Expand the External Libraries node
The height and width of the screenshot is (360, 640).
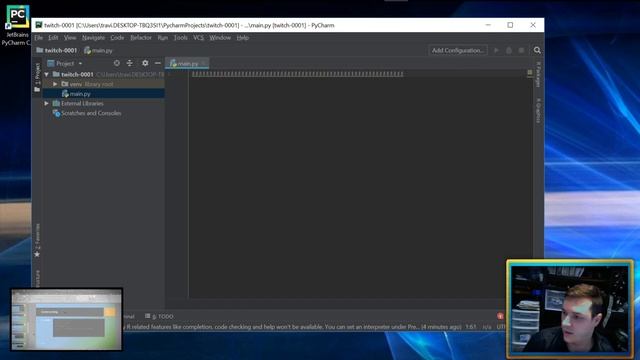point(47,104)
